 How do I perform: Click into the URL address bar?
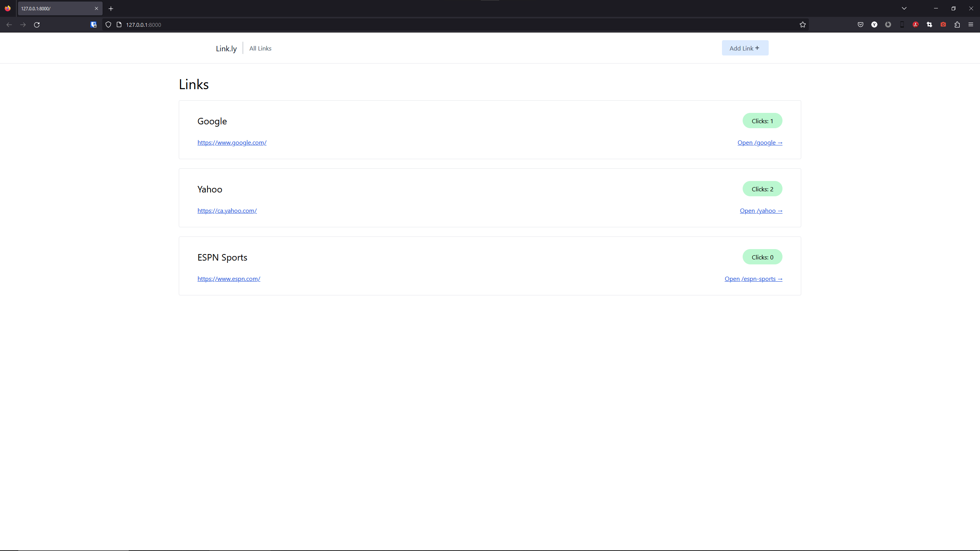coord(459,24)
